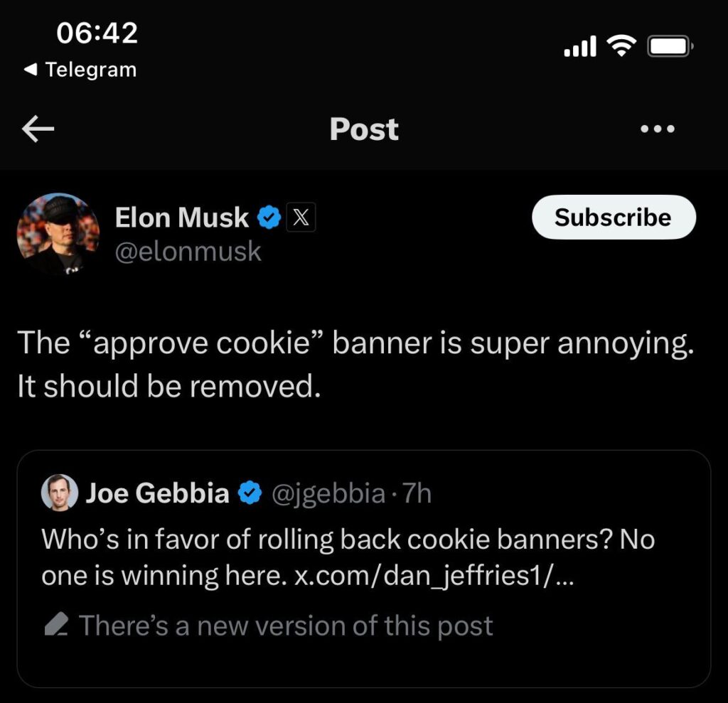Open Elon Musk's profile picture
Viewport: 728px width, 703px height.
point(58,234)
